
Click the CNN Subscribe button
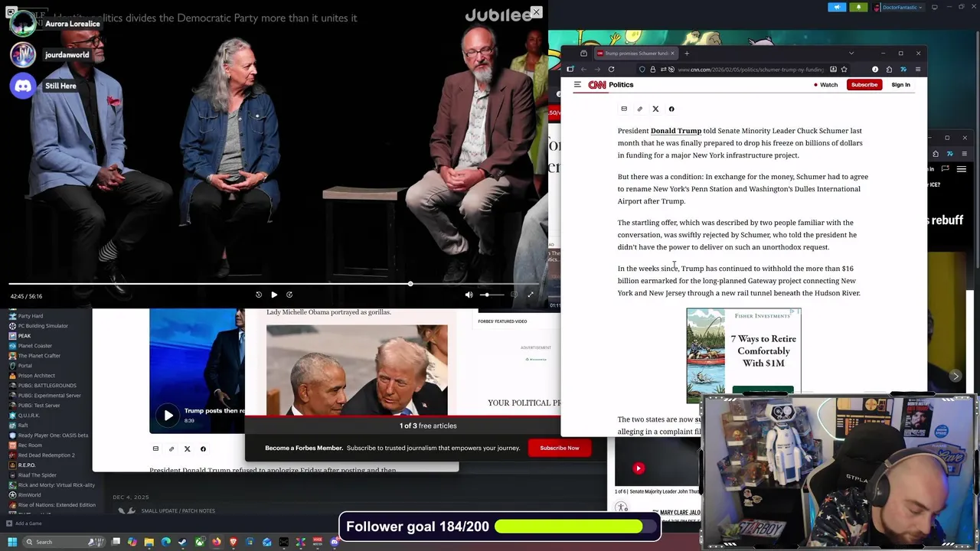click(864, 85)
